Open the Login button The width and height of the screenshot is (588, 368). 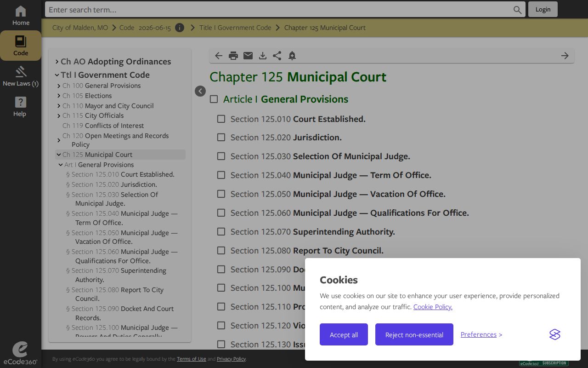point(543,9)
